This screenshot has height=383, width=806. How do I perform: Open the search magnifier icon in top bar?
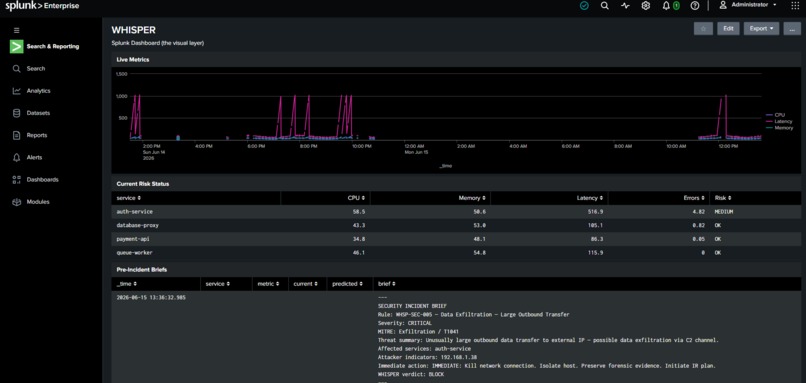(604, 6)
